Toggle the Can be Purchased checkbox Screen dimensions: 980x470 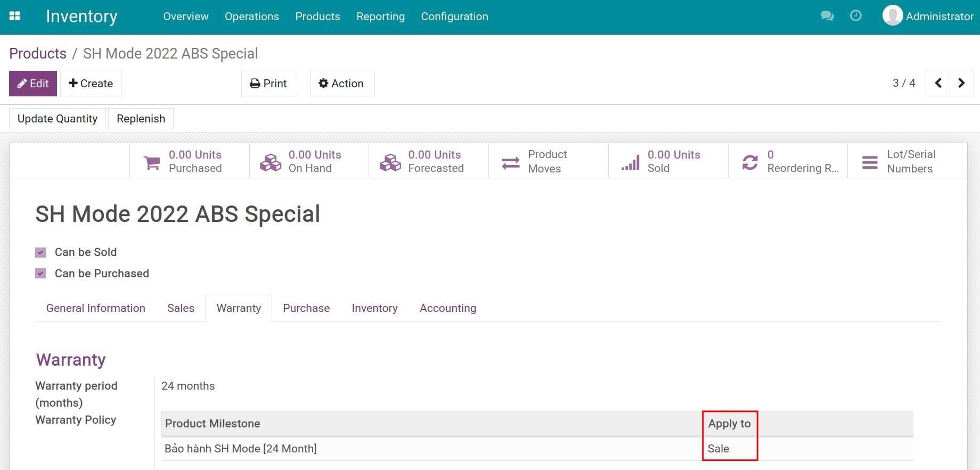click(40, 274)
